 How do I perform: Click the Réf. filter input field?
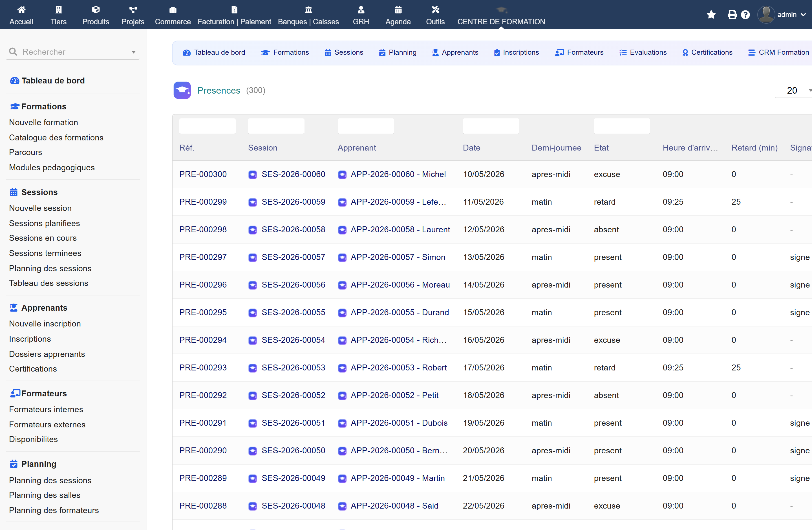[x=208, y=126]
